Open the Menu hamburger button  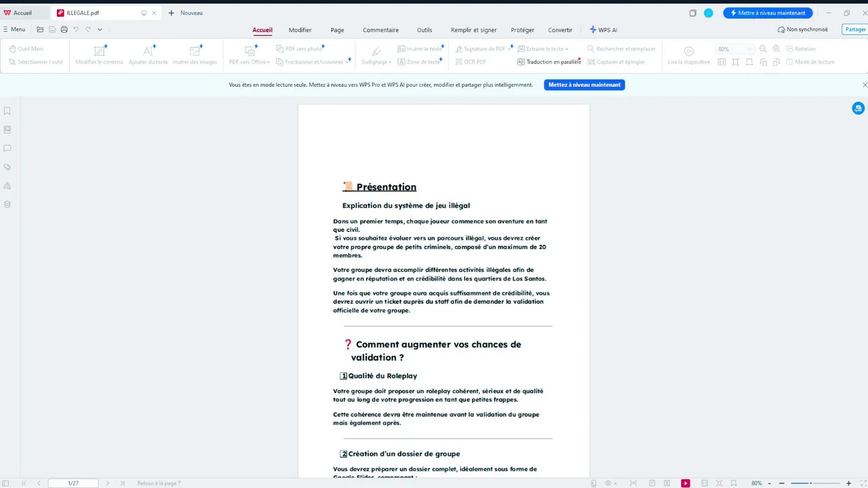(14, 29)
